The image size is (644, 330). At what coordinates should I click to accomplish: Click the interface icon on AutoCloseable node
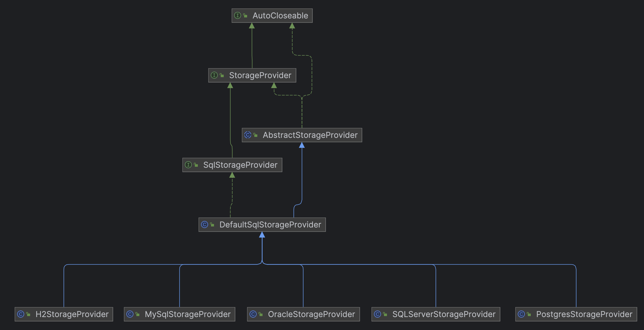[237, 15]
